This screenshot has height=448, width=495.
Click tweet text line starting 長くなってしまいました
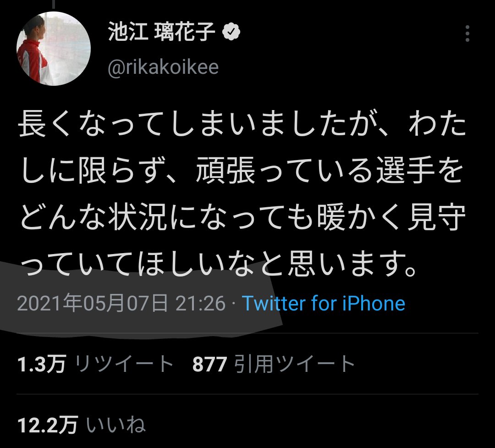(242, 124)
